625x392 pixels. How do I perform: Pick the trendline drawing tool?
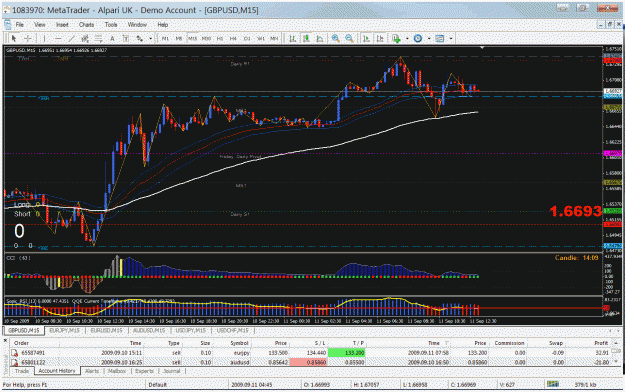pyautogui.click(x=71, y=39)
